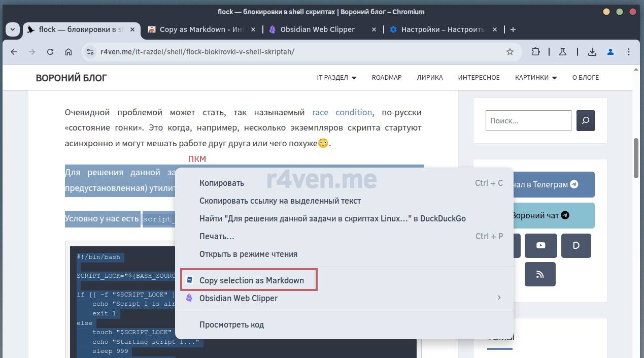Screen dimensions: 644x358
Task: Open the Chromium three-dot menu
Action: (x=629, y=52)
